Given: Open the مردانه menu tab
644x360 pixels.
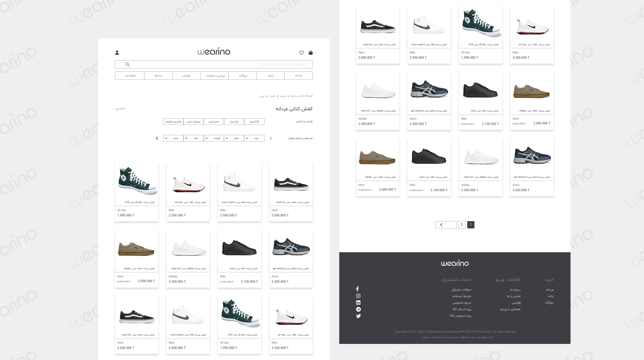Looking at the screenshot, I should [299, 75].
